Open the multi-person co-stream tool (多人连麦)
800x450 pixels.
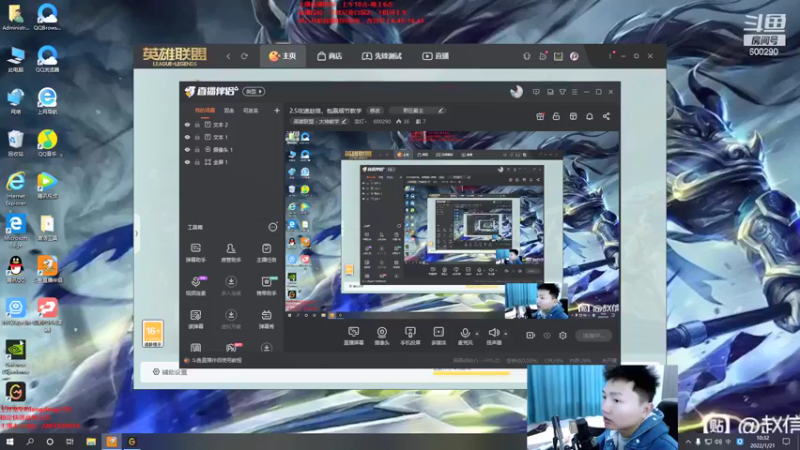(231, 286)
